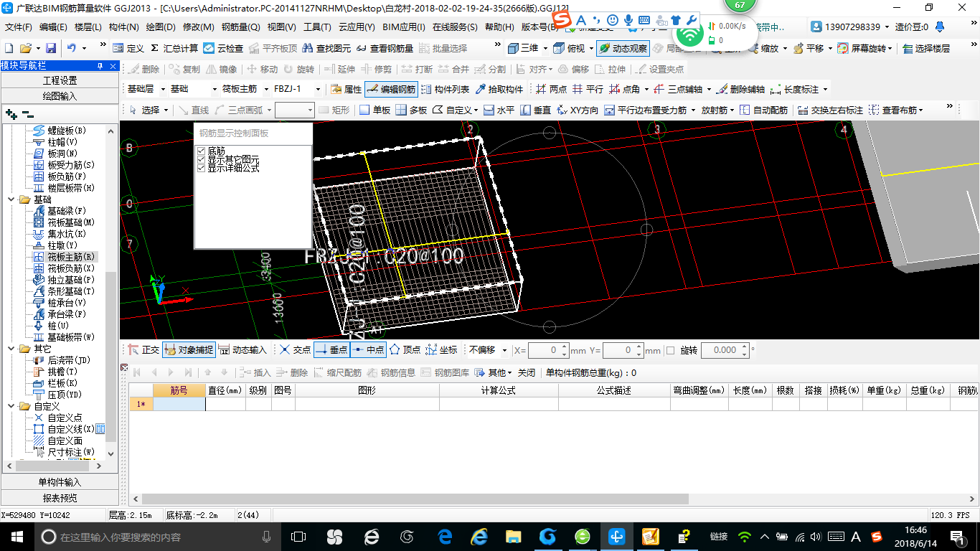This screenshot has height=551, width=980.
Task: Click the undo arrow icon
Action: [x=72, y=48]
